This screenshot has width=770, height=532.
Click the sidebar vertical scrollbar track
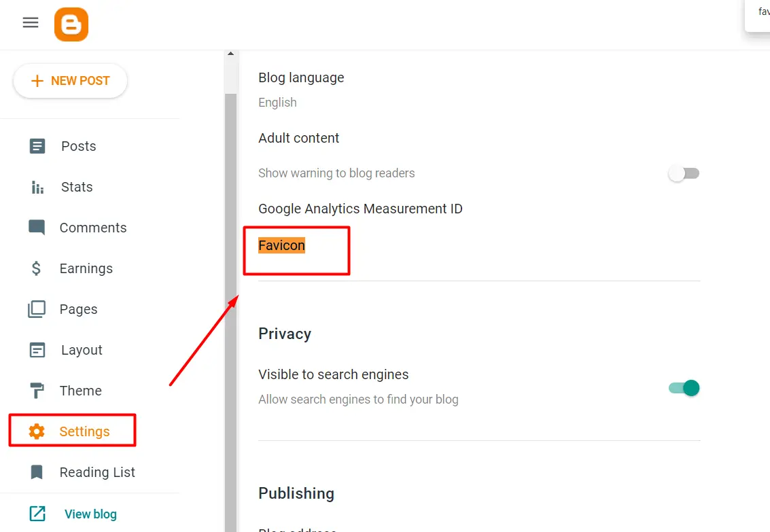pos(231,312)
